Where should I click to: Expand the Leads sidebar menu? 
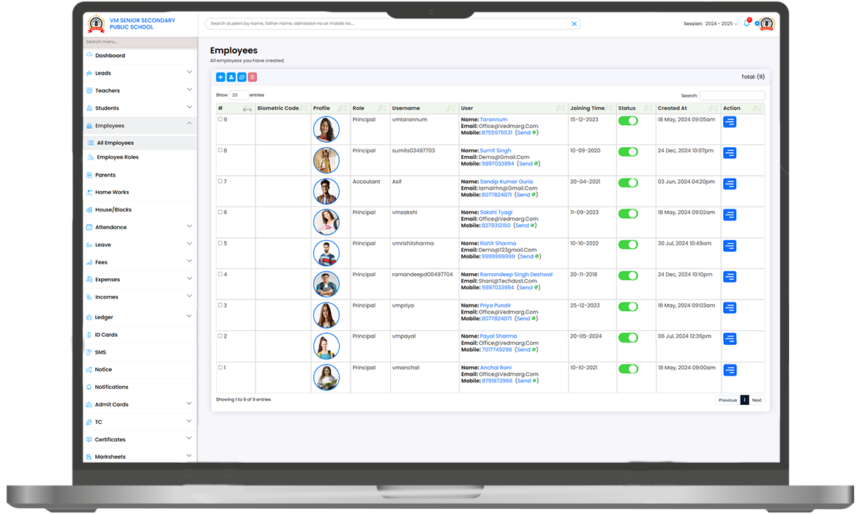140,73
